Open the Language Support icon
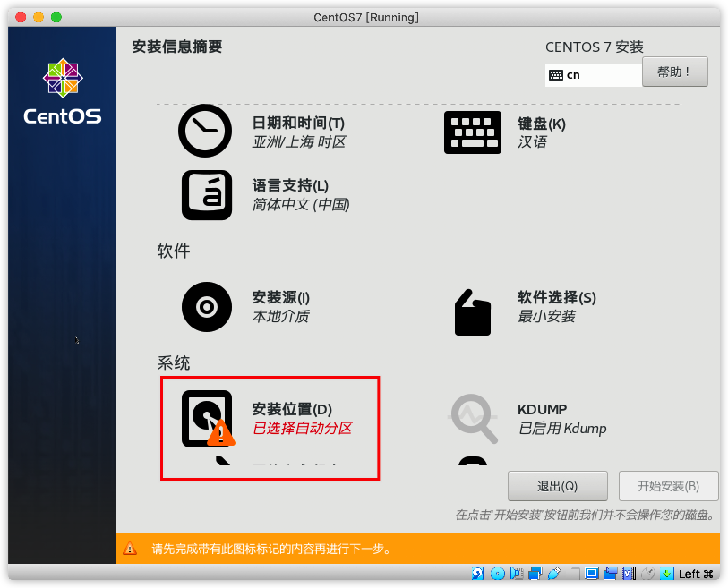The width and height of the screenshot is (728, 588). 207,195
